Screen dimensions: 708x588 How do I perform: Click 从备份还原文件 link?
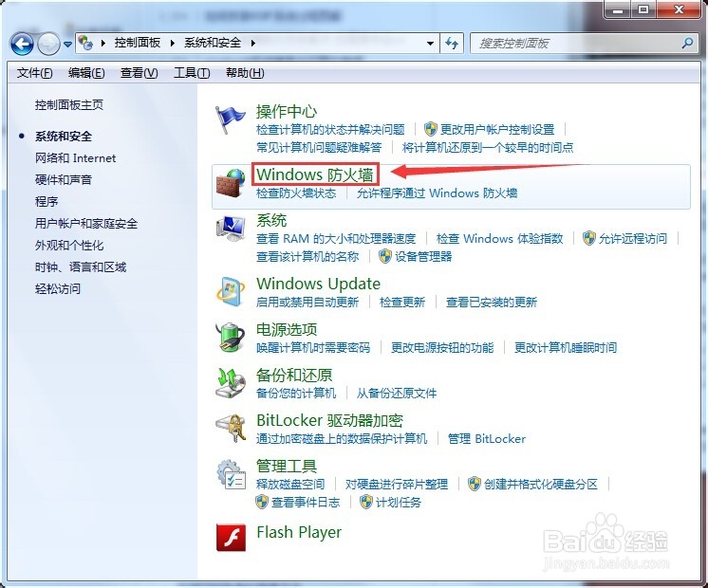[x=397, y=393]
